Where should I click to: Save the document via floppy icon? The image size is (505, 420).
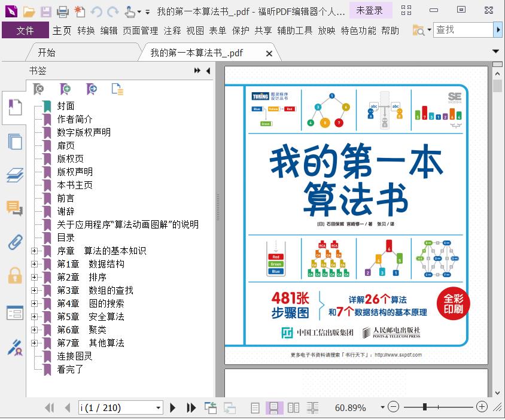tap(45, 12)
